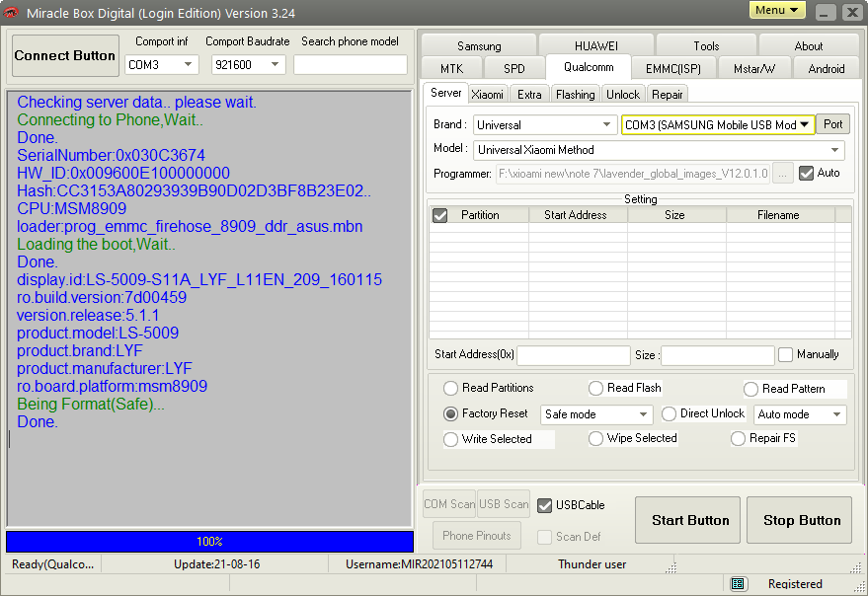
Task: Expand the Model Universal Xiaomi Method dropdown
Action: (x=834, y=149)
